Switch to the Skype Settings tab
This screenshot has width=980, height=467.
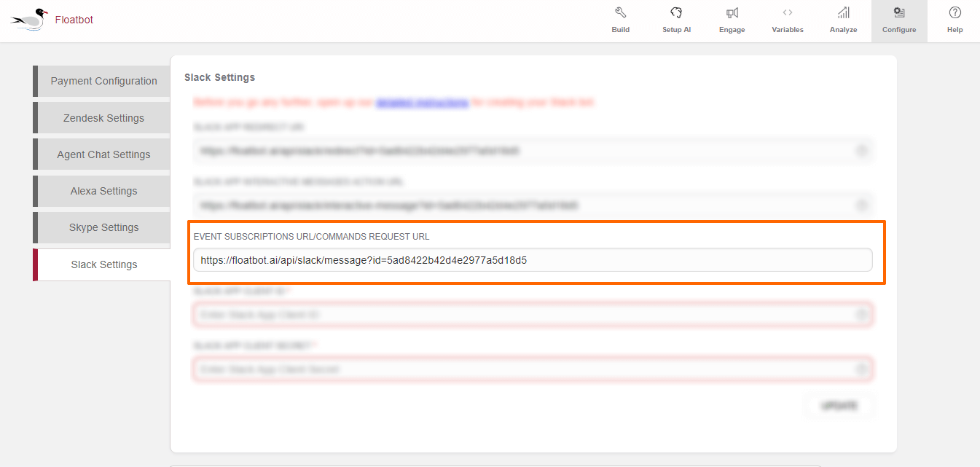(103, 227)
